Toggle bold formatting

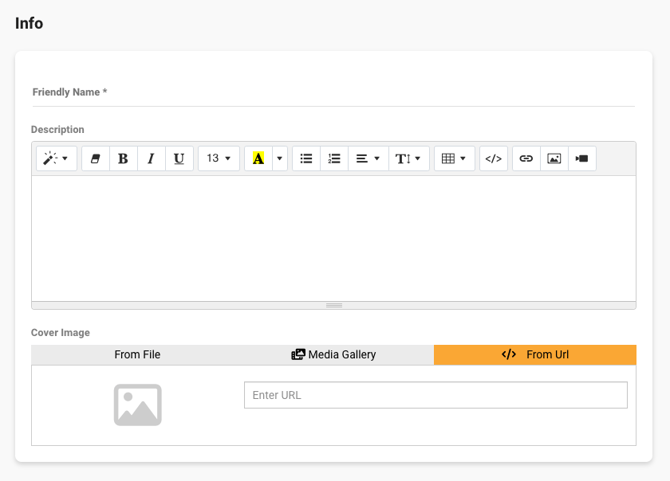click(123, 158)
